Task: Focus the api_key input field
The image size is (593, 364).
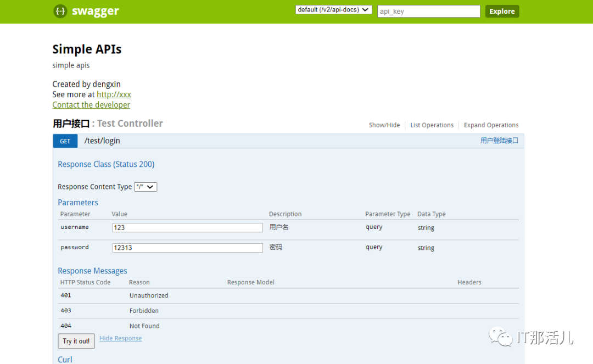Action: click(x=428, y=12)
